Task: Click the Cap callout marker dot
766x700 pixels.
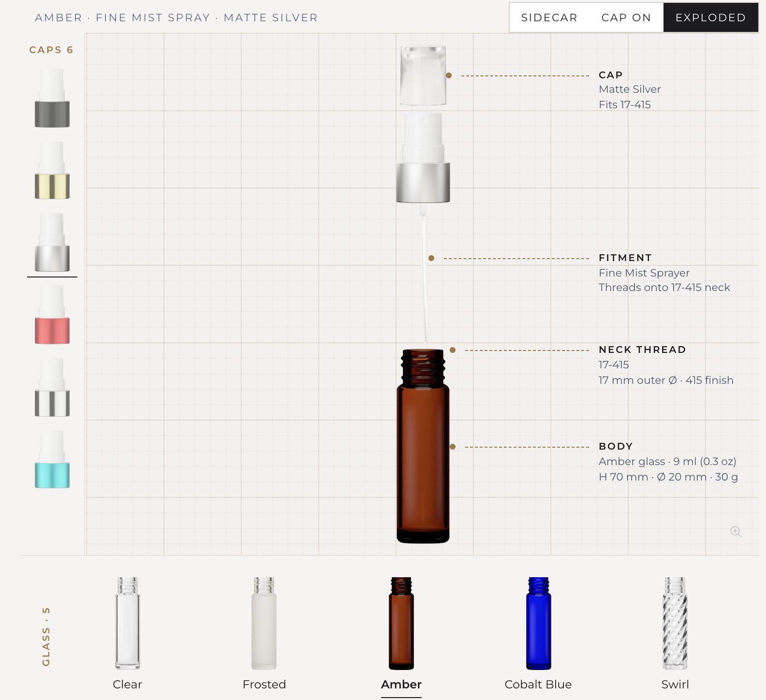Action: click(449, 75)
